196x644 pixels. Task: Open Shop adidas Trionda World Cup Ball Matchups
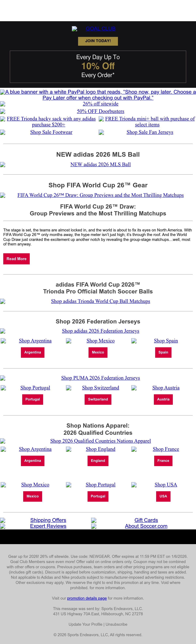coord(100,301)
